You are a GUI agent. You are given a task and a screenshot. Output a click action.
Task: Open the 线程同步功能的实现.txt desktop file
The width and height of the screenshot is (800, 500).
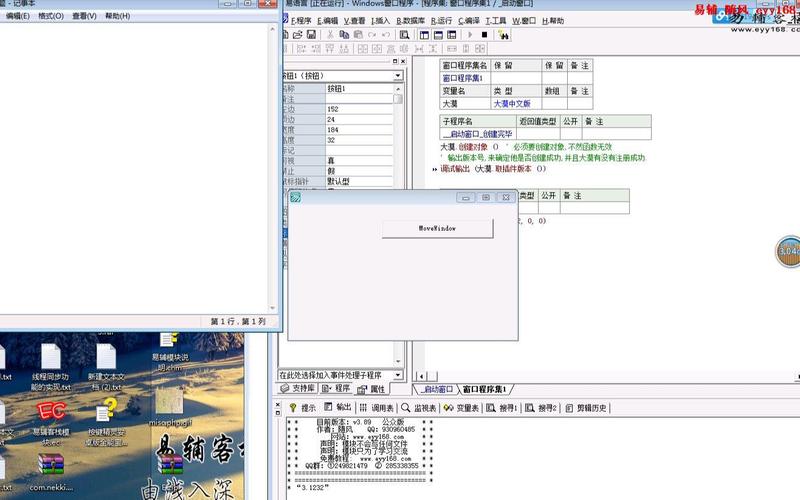coord(50,358)
